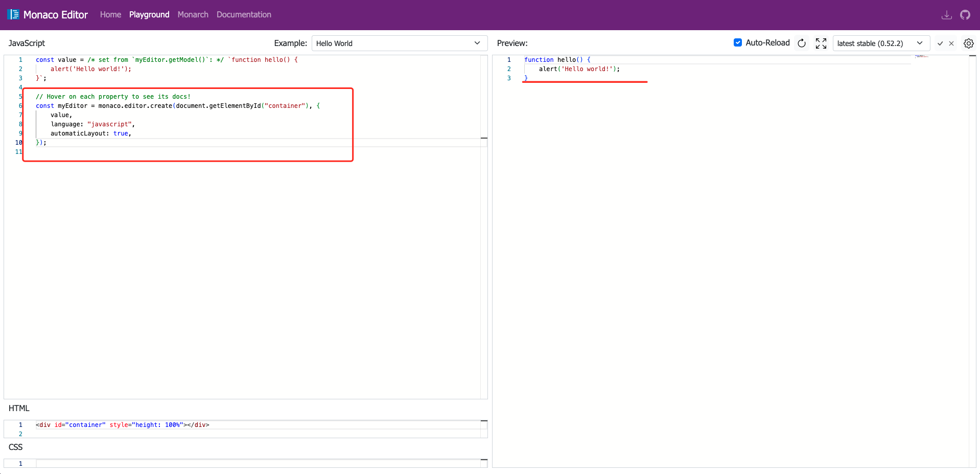Click the alert('Hello world!') line in JavaScript editor
Screen dimensions: 980x474
(91, 69)
